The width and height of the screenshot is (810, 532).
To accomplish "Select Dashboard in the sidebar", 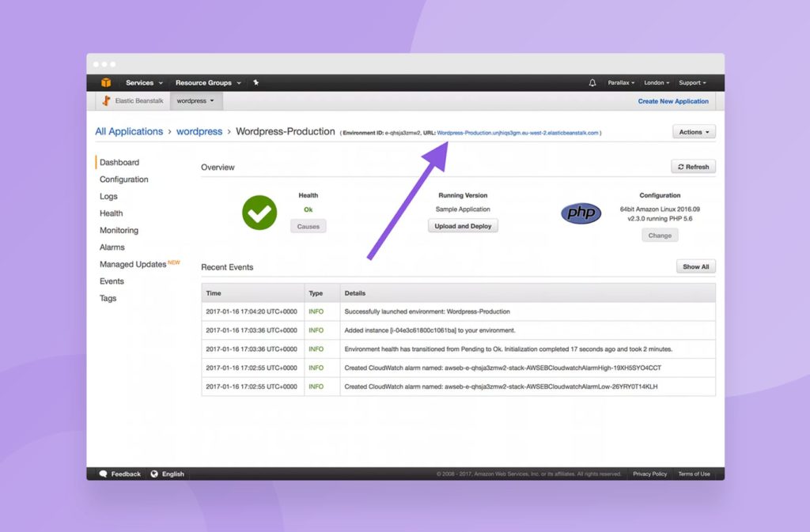I will coord(119,162).
